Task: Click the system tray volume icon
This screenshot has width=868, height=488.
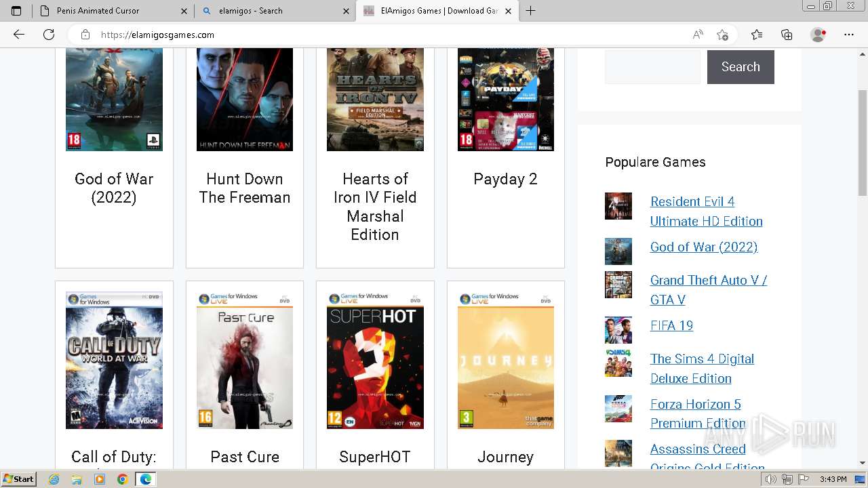Action: [x=771, y=479]
